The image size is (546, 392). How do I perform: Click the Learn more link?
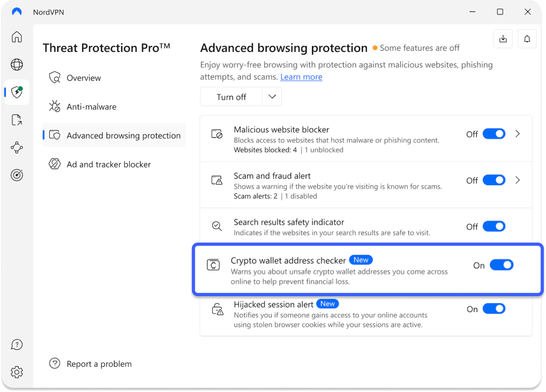click(x=301, y=77)
